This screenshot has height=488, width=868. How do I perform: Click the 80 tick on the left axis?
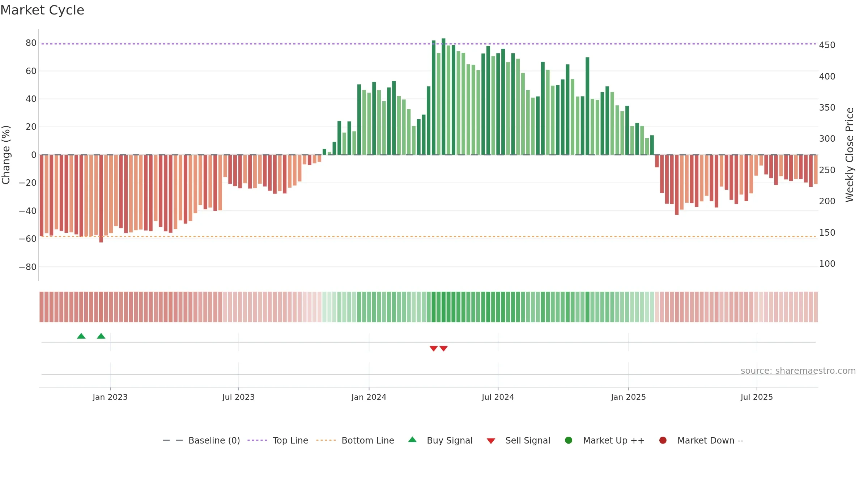pyautogui.click(x=31, y=43)
